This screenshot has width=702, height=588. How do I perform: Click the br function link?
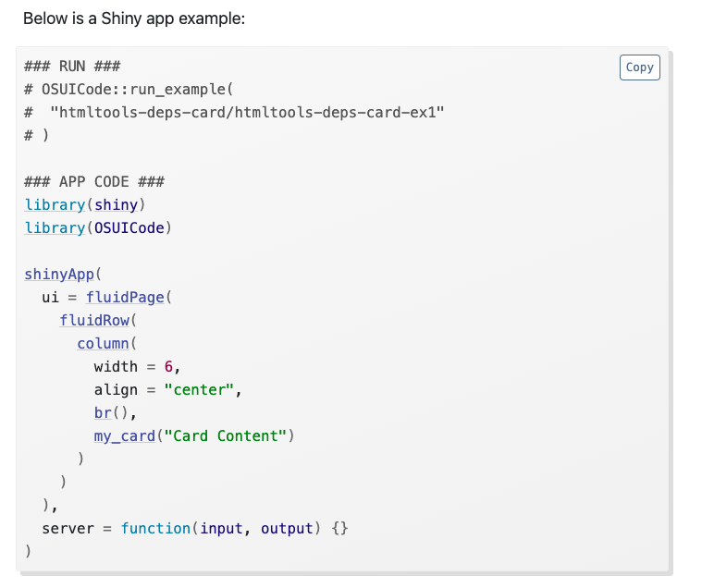(103, 413)
